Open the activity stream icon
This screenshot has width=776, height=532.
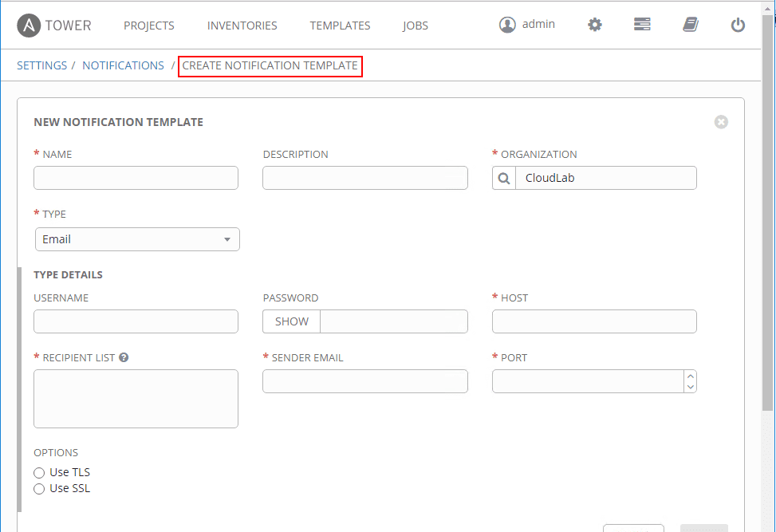tap(642, 25)
